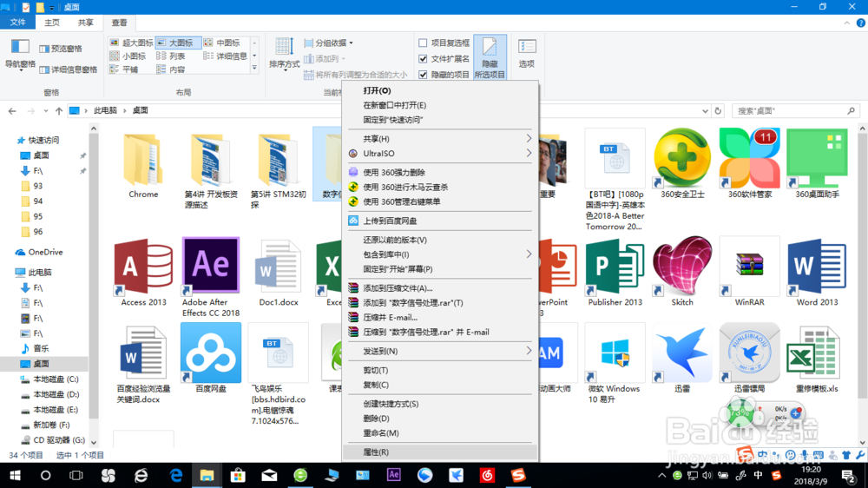Open the 分组依据 dropdown

[328, 43]
